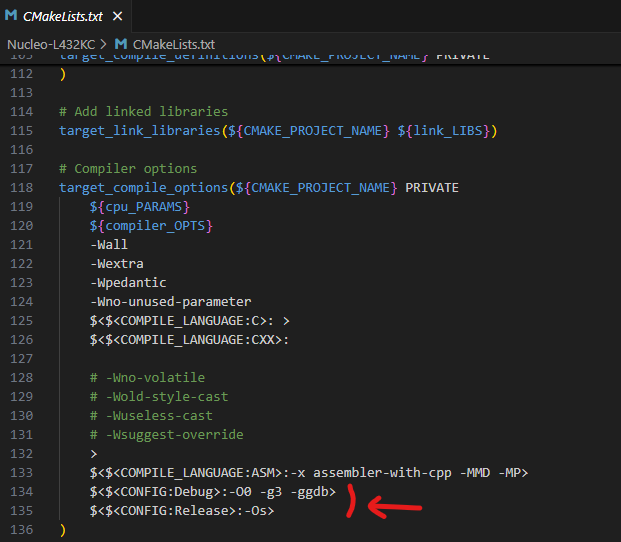Click line number 136
The image size is (621, 542).
pyautogui.click(x=21, y=530)
